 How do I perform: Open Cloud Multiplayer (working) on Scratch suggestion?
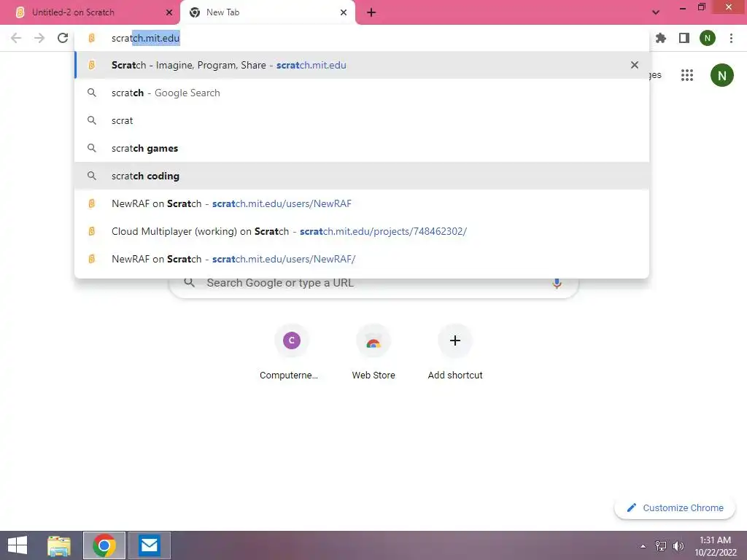[362, 231]
